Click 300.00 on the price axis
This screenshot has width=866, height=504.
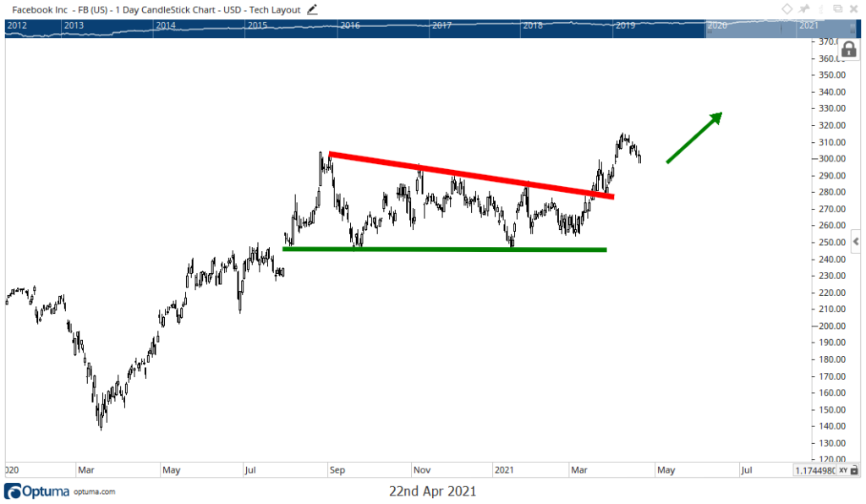pyautogui.click(x=832, y=158)
